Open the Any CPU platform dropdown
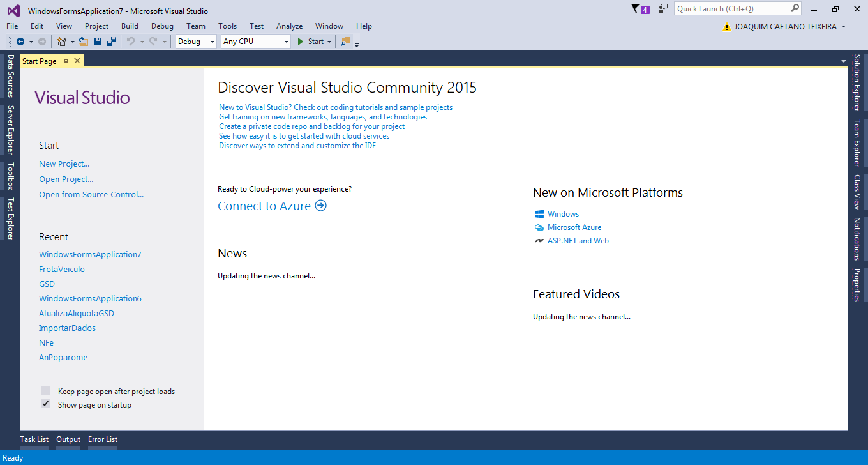The height and width of the screenshot is (465, 868). coord(255,42)
